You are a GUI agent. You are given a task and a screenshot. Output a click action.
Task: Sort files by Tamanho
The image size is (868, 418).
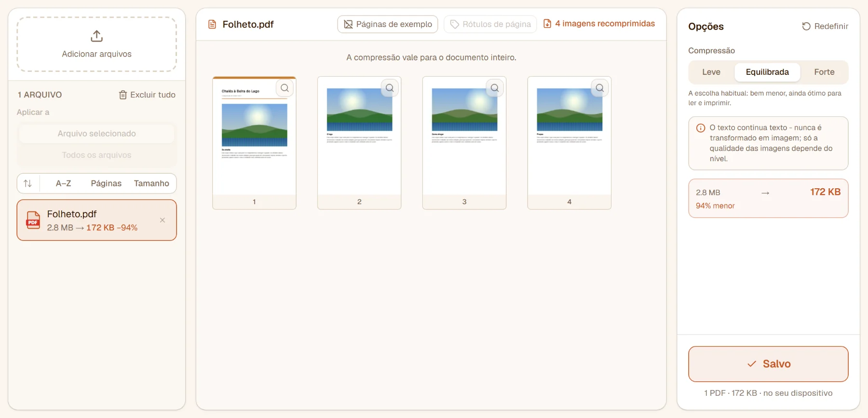coord(151,183)
